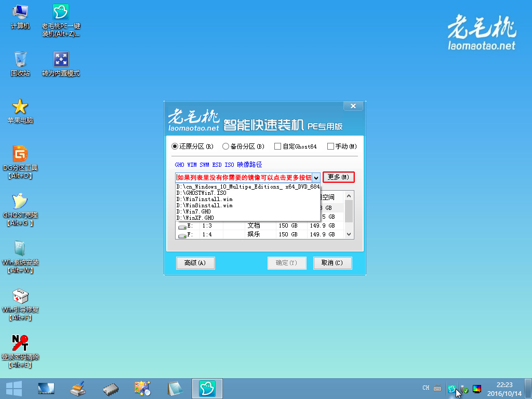Select the DG分区工具 desktop icon

click(20, 162)
